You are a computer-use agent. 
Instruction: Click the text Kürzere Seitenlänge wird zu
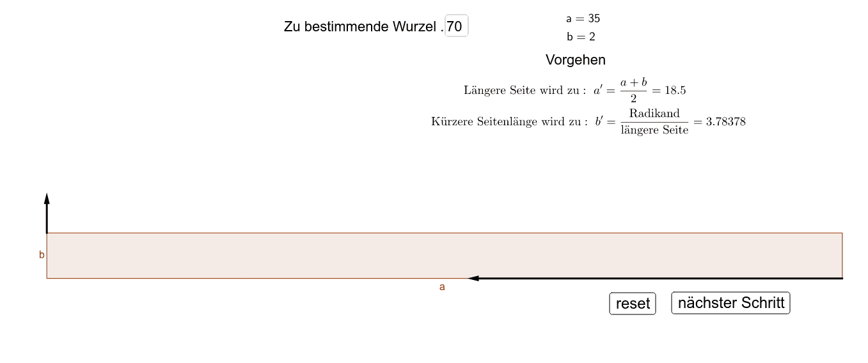[x=509, y=121]
